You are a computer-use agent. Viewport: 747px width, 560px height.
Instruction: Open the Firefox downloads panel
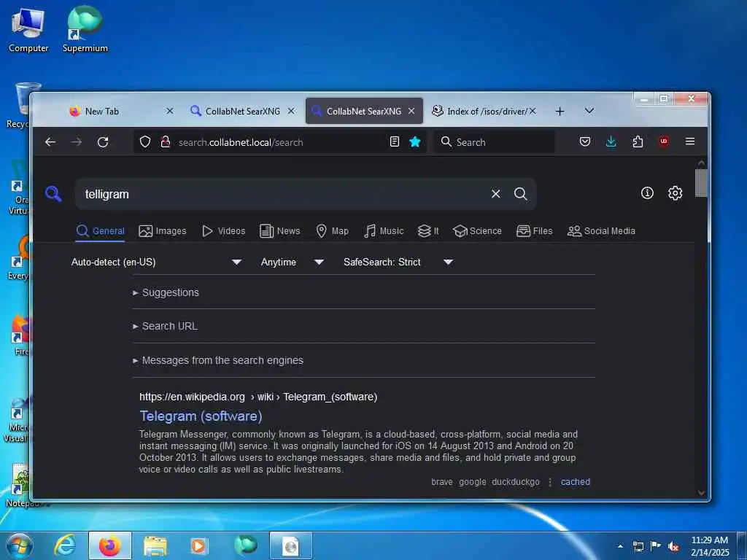pos(611,141)
